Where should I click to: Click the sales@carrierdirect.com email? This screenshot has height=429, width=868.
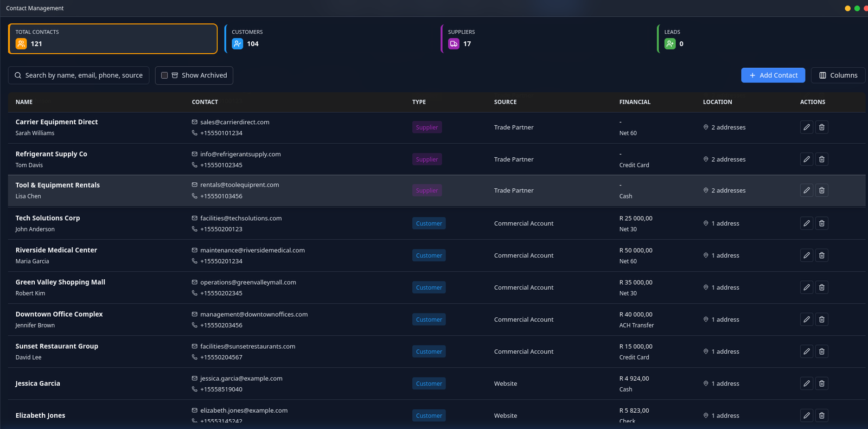pos(234,122)
